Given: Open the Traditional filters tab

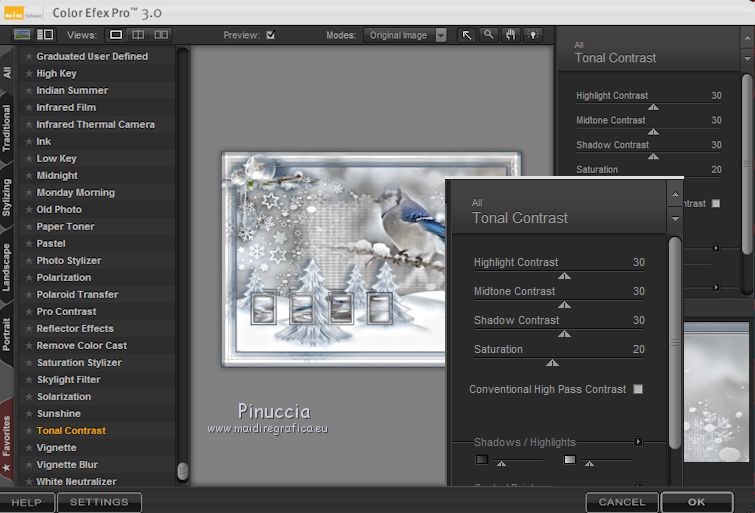Looking at the screenshot, I should 7,128.
